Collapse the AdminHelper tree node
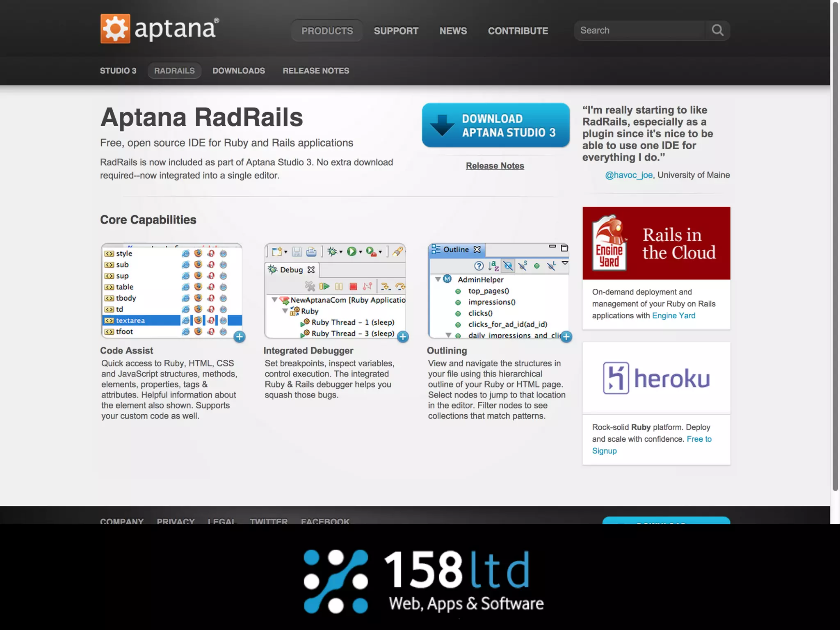840x630 pixels. click(x=438, y=279)
